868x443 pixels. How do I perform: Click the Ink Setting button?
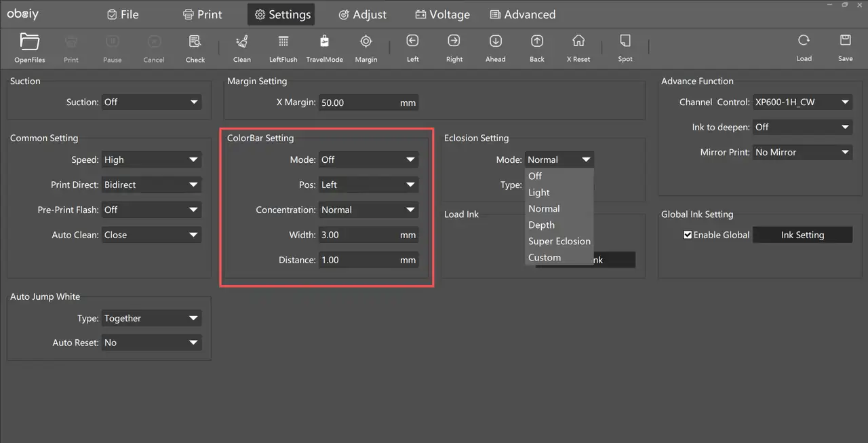[802, 235]
